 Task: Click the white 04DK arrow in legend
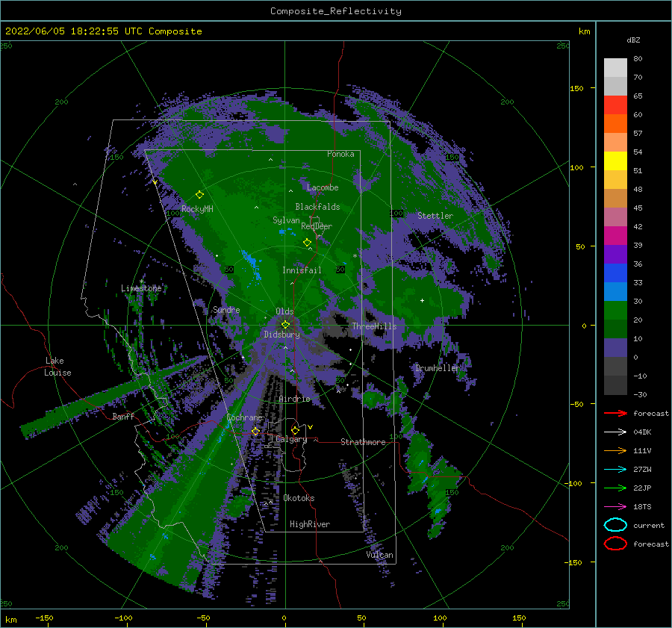[615, 432]
